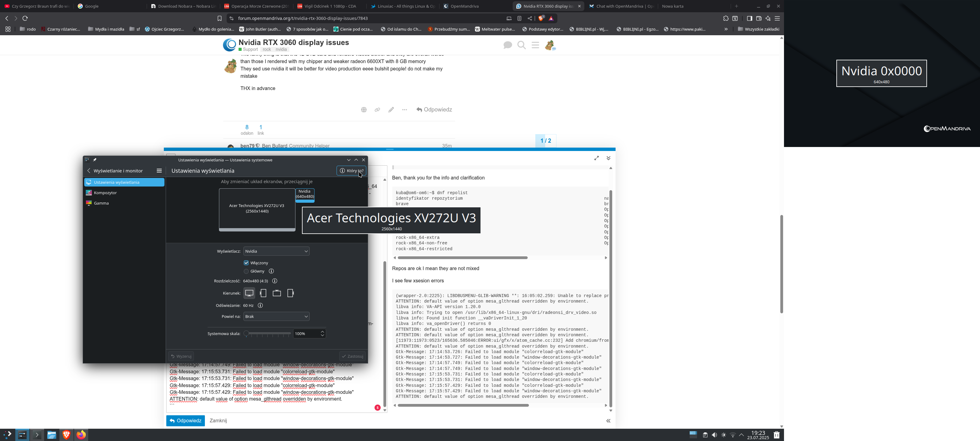Click the browser address bar URL
Screen dimensions: 980x441
click(x=303, y=18)
